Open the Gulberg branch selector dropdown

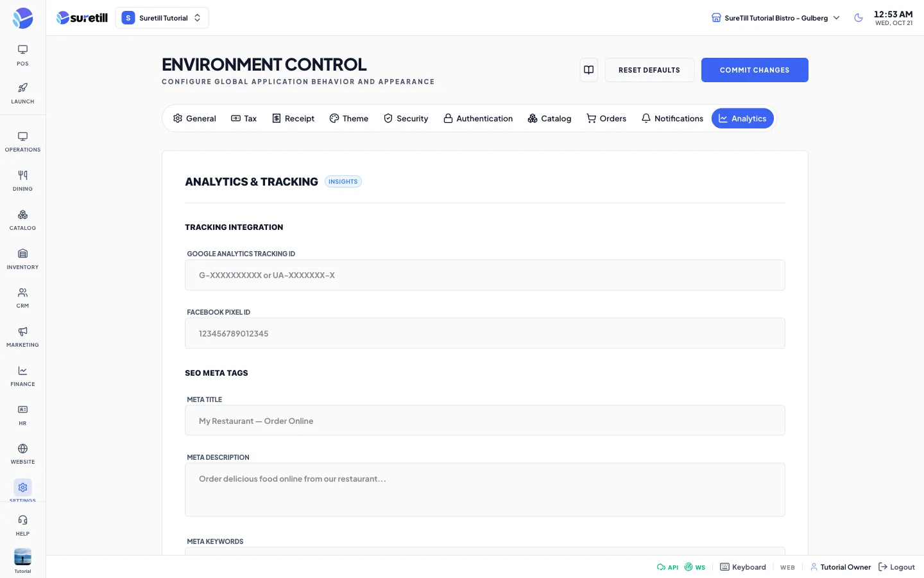coord(776,18)
